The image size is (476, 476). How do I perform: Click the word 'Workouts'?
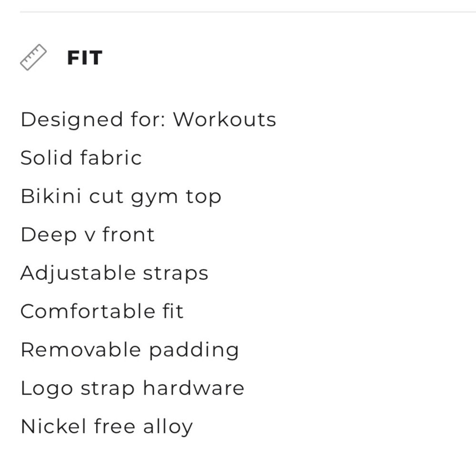225,119
